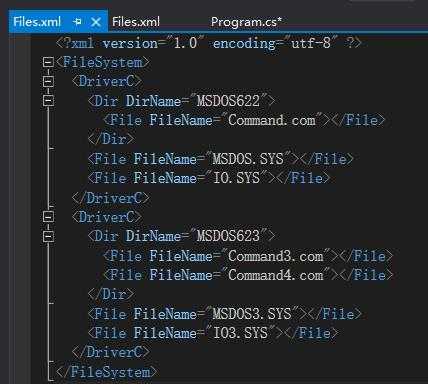Click the closing </FileSystem> tag
Screen dimensions: 428x384
(106, 372)
